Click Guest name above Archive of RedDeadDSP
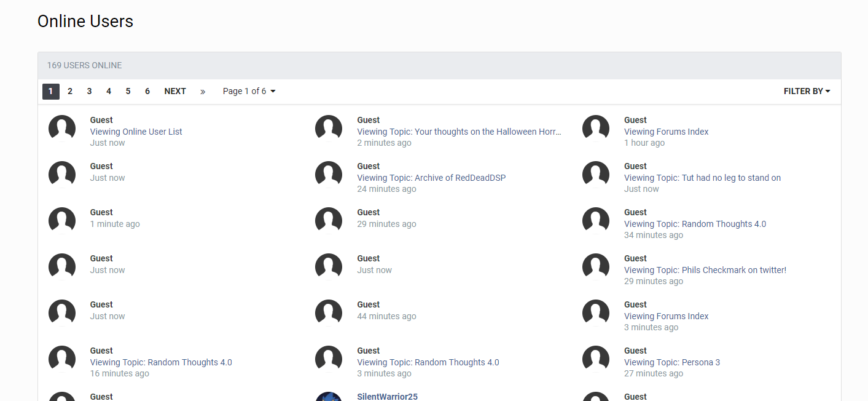868x401 pixels. pos(369,166)
